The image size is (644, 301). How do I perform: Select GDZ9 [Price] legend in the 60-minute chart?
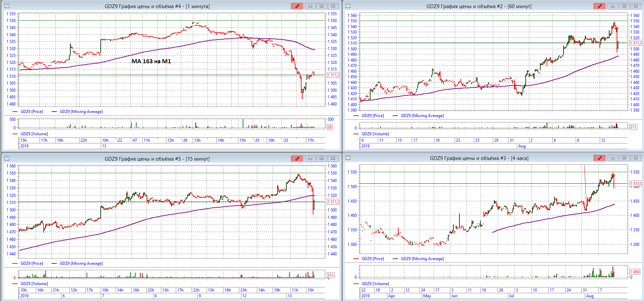pyautogui.click(x=373, y=116)
